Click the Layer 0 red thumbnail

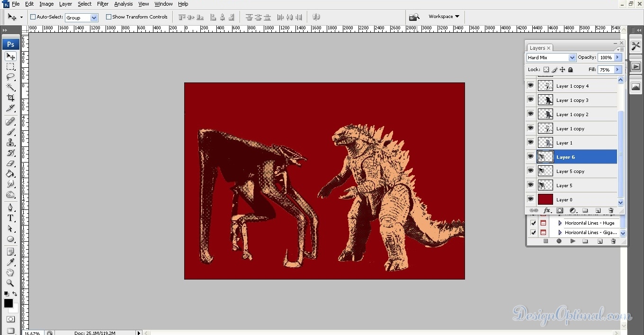click(x=546, y=199)
